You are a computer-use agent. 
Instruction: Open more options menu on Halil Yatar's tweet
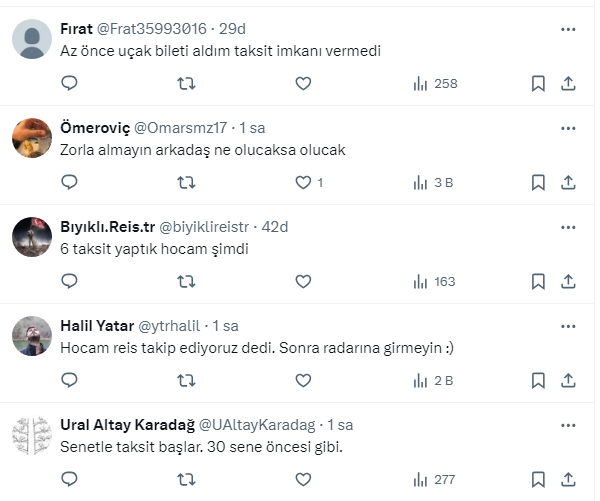click(x=568, y=326)
